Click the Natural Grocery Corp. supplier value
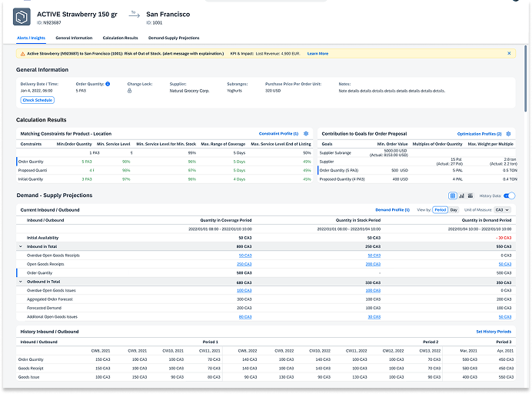The image size is (532, 394). click(x=189, y=91)
